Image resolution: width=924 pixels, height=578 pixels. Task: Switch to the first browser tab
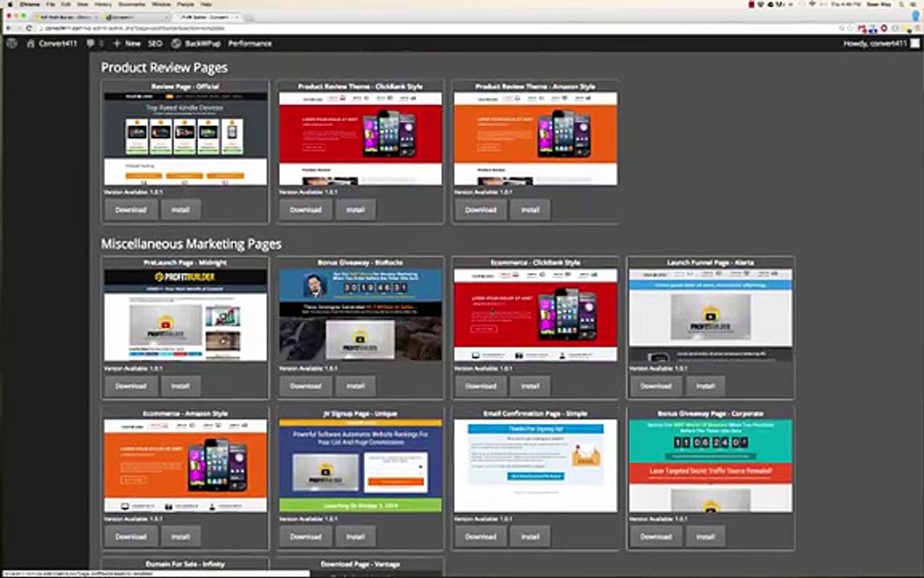pyautogui.click(x=66, y=17)
